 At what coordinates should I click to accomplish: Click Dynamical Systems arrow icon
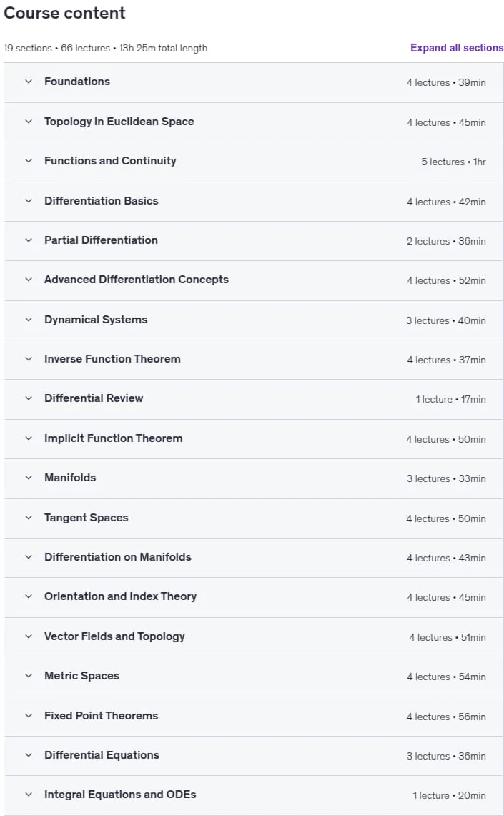[x=29, y=320]
